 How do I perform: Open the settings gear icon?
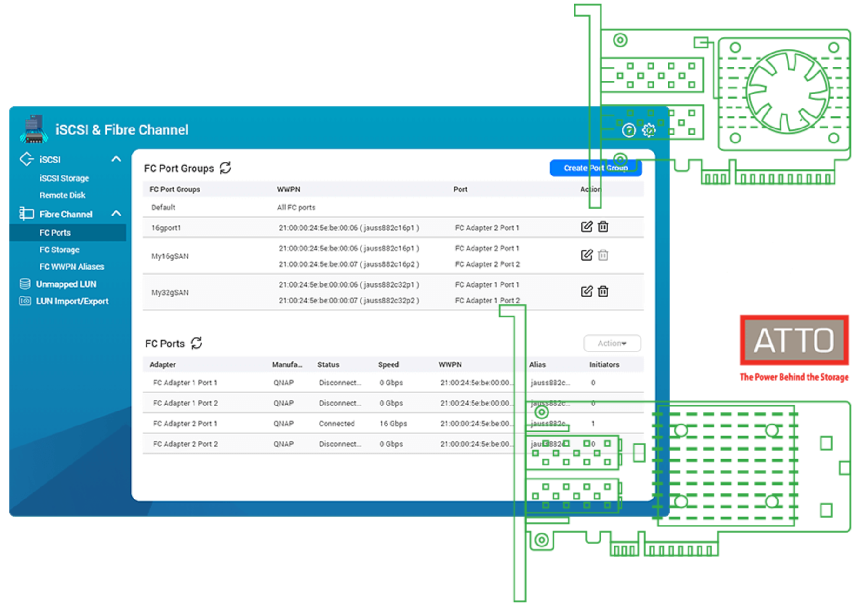click(648, 130)
